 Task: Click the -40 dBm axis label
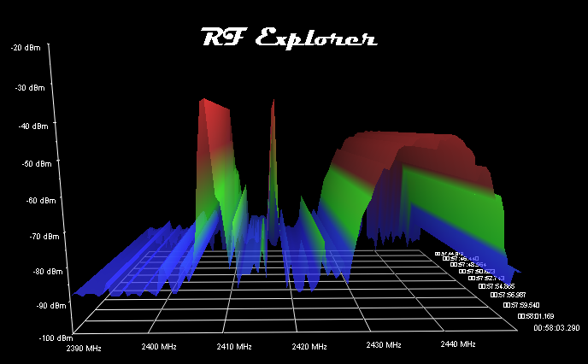[33, 126]
